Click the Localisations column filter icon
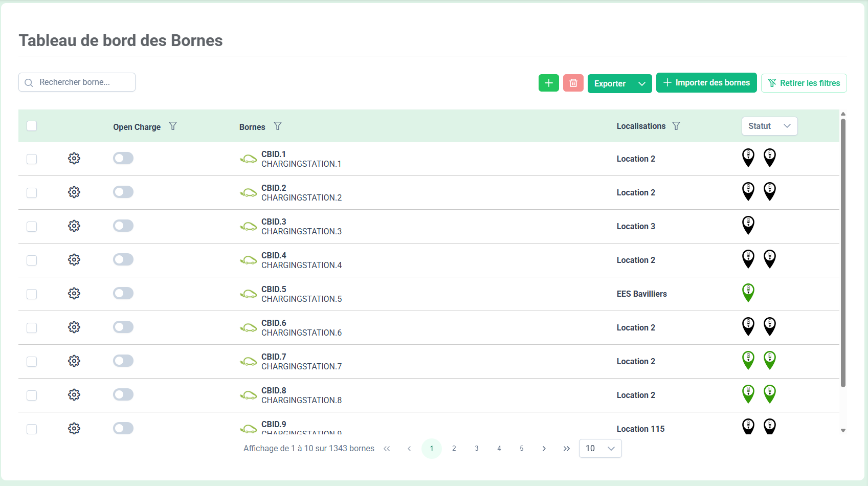The height and width of the screenshot is (486, 868). 676,126
